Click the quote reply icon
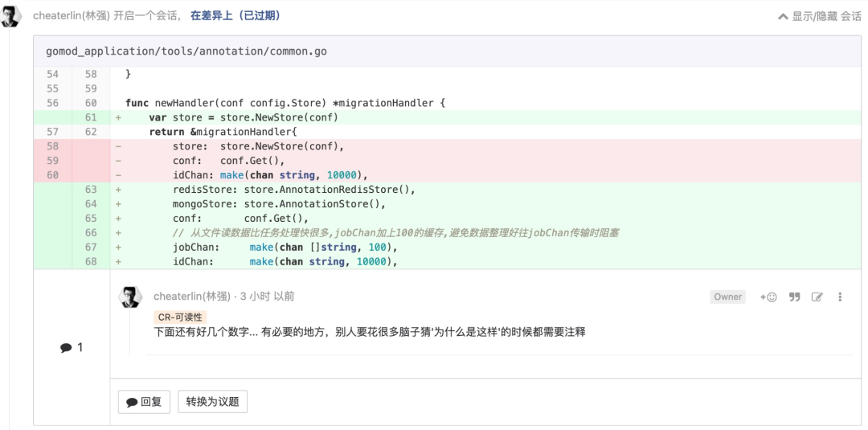 pyautogui.click(x=795, y=297)
